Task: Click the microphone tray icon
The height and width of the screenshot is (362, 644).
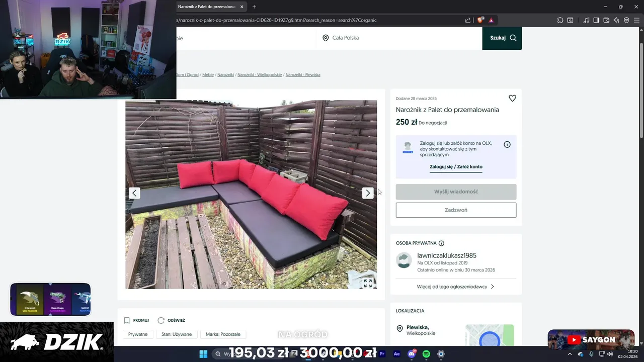Action: (591, 354)
